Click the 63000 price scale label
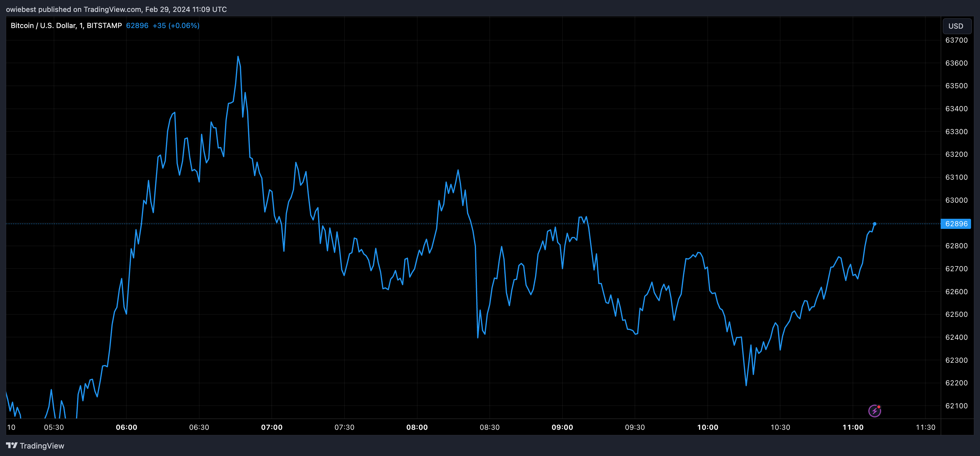980x456 pixels. click(x=956, y=200)
